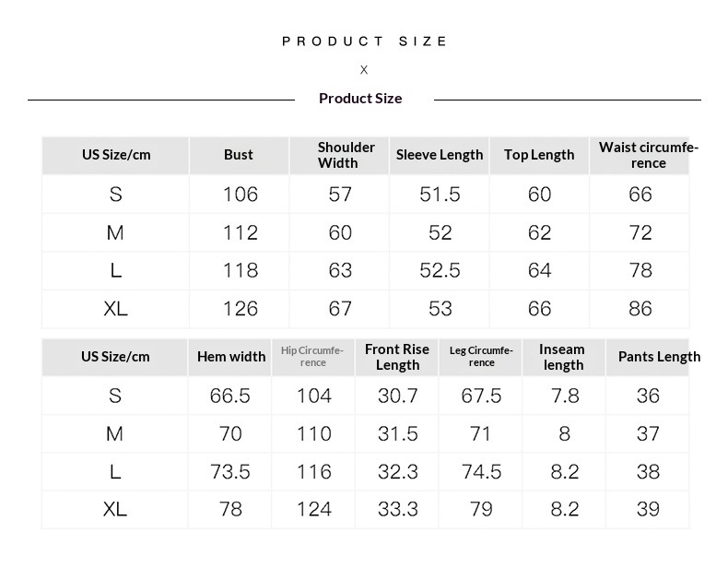Click the 'Front Rise Length' header cell
Viewport: 728px width, 568px height.
pyautogui.click(x=397, y=357)
